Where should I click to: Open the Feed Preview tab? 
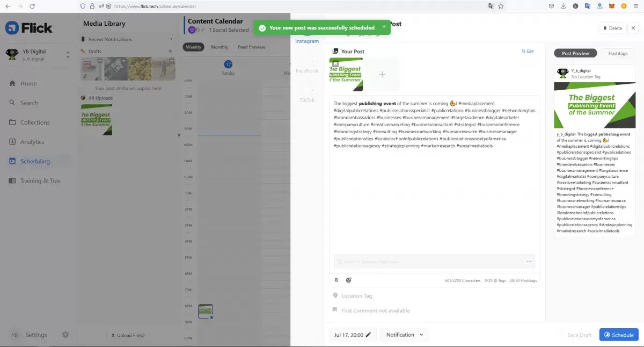[x=252, y=47]
